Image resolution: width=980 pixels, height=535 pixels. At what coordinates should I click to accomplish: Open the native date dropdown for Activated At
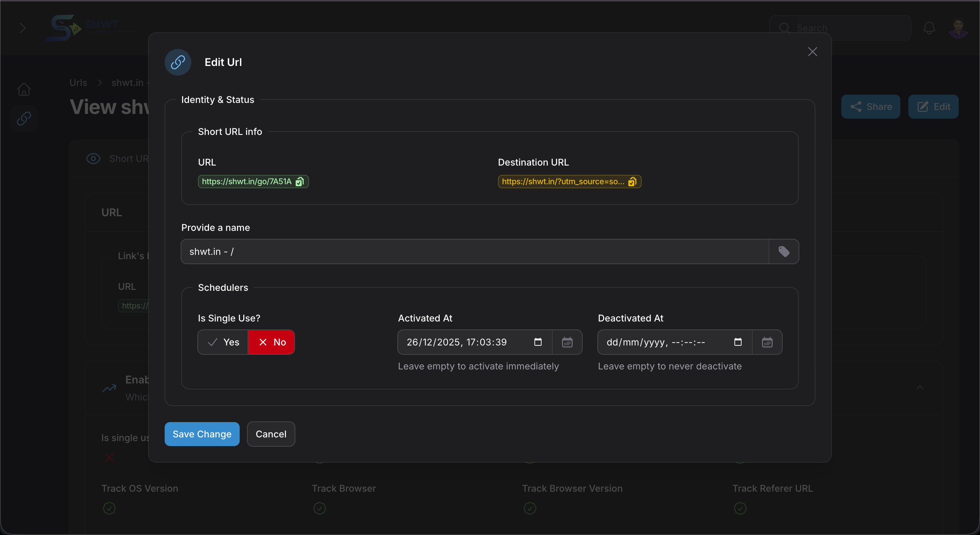(x=538, y=342)
